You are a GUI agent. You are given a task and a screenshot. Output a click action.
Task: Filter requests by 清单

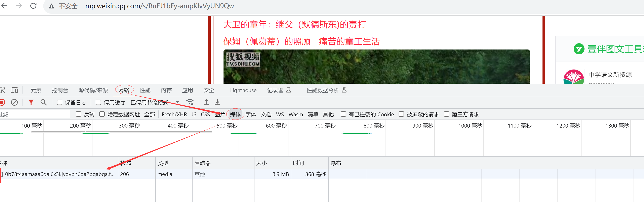[x=313, y=114]
